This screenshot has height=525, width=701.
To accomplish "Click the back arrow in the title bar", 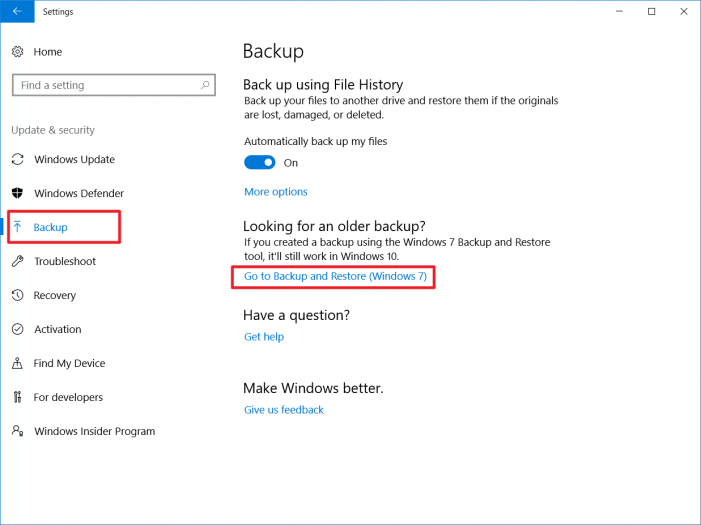I will pyautogui.click(x=16, y=12).
